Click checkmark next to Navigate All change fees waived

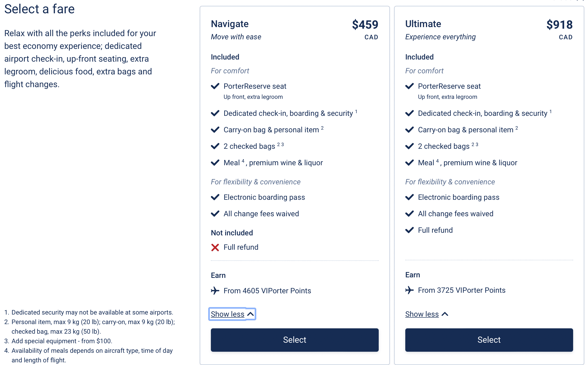(215, 214)
